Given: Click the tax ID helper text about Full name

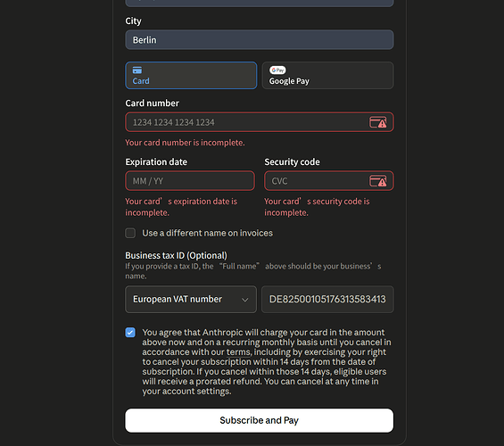Looking at the screenshot, I should (x=253, y=271).
